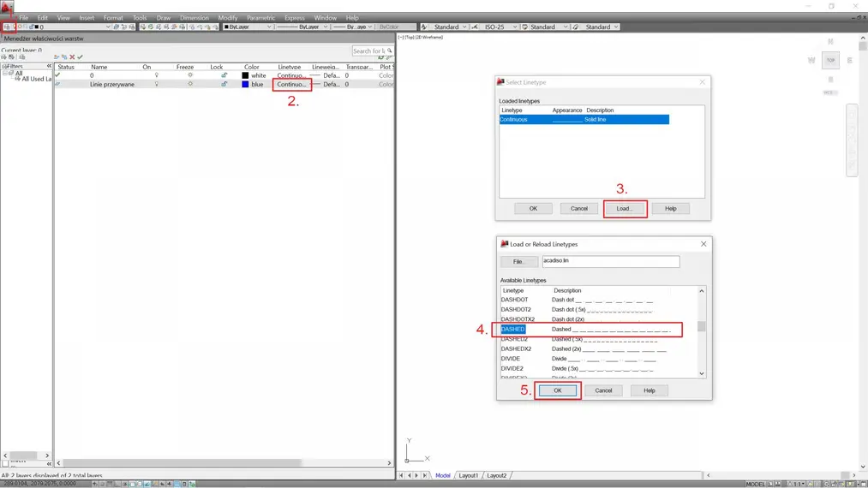Click the last layout tab navigation arrow
This screenshot has height=488, width=868.
(x=425, y=475)
